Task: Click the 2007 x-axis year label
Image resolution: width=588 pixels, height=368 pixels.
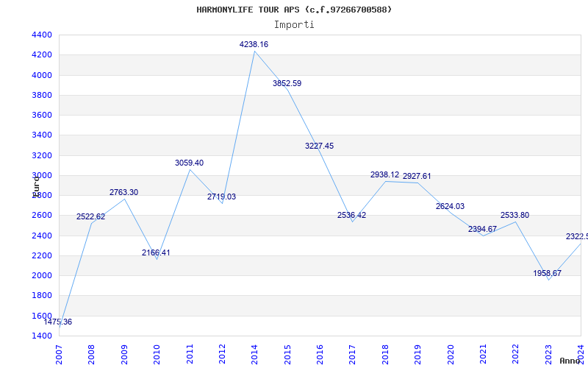Action: [x=59, y=354]
